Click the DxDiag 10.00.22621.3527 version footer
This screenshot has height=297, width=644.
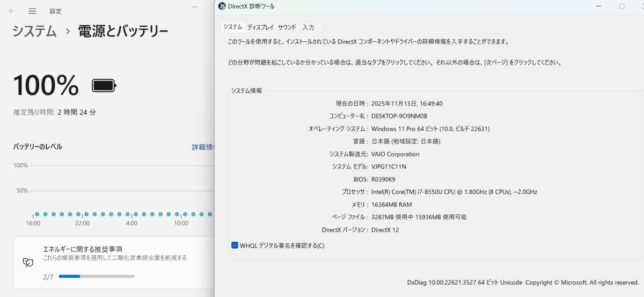pyautogui.click(x=523, y=283)
